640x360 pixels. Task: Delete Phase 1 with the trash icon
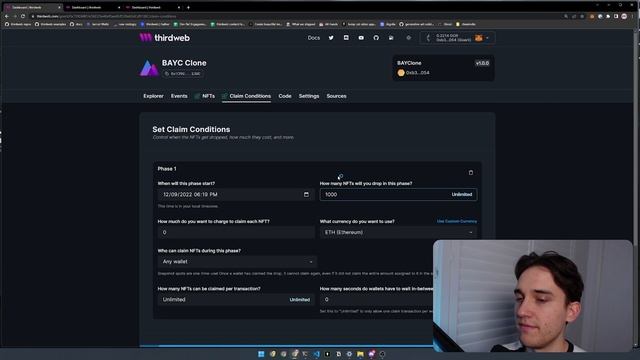471,173
